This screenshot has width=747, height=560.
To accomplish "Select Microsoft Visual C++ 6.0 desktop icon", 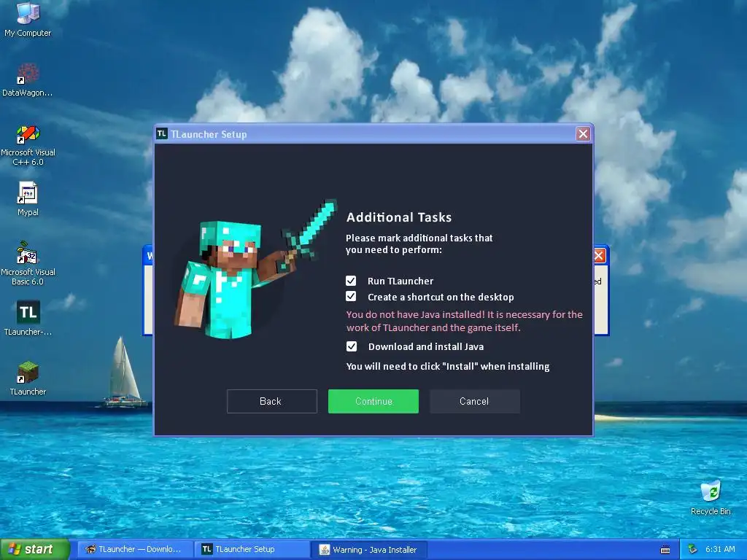I will 28,145.
